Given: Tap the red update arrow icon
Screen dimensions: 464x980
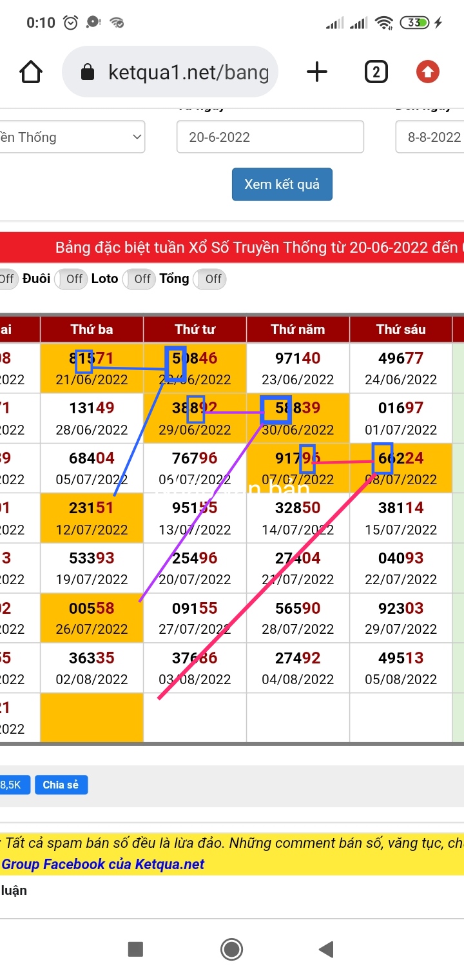Looking at the screenshot, I should coord(427,72).
